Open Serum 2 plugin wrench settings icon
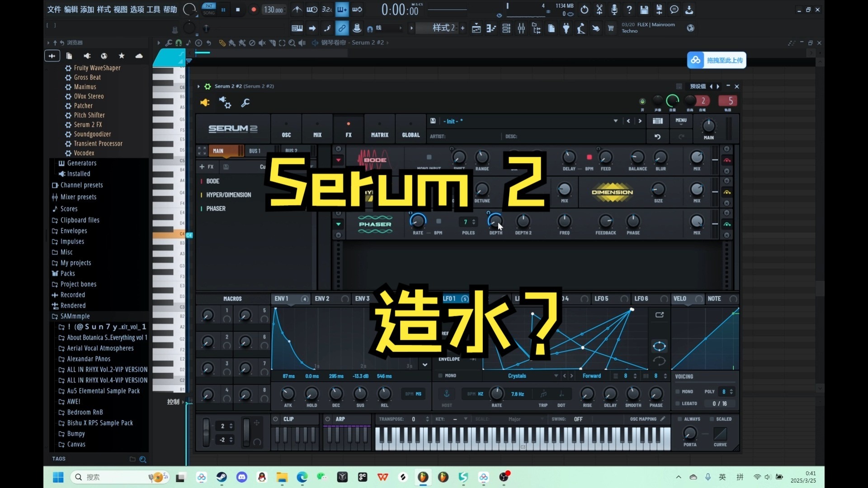Viewport: 868px width, 488px height. pos(245,103)
